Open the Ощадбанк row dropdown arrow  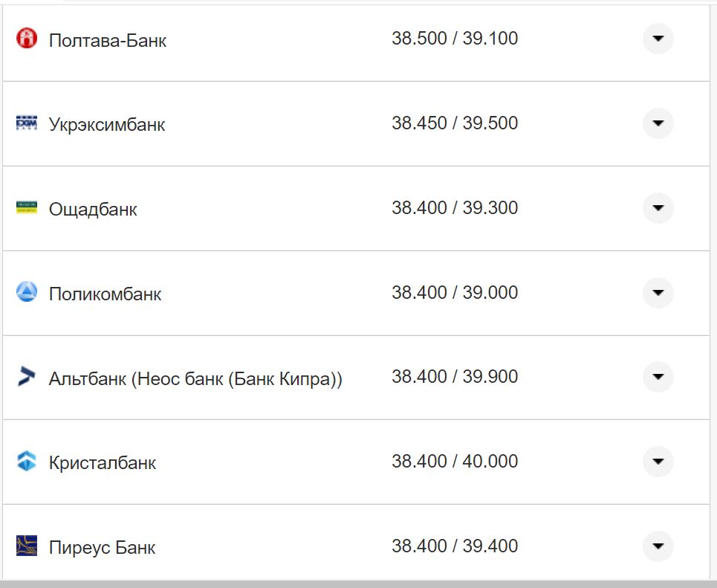click(658, 208)
